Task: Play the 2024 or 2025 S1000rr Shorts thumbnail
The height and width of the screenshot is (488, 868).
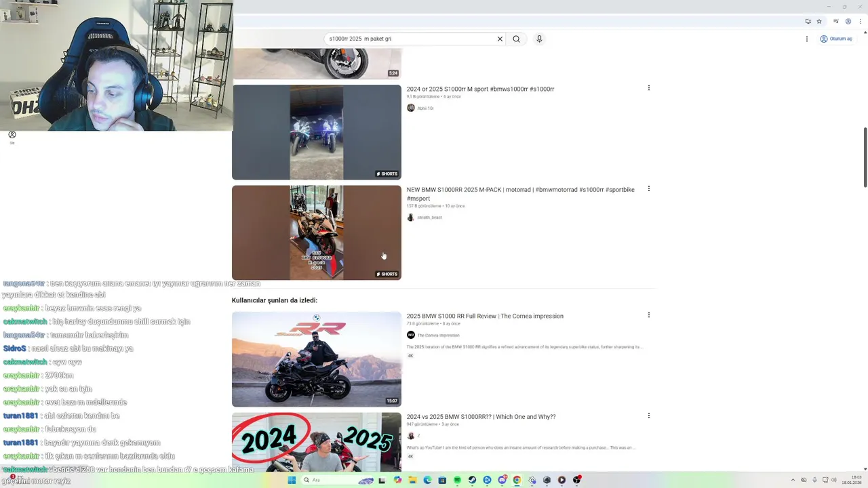Action: tap(317, 132)
